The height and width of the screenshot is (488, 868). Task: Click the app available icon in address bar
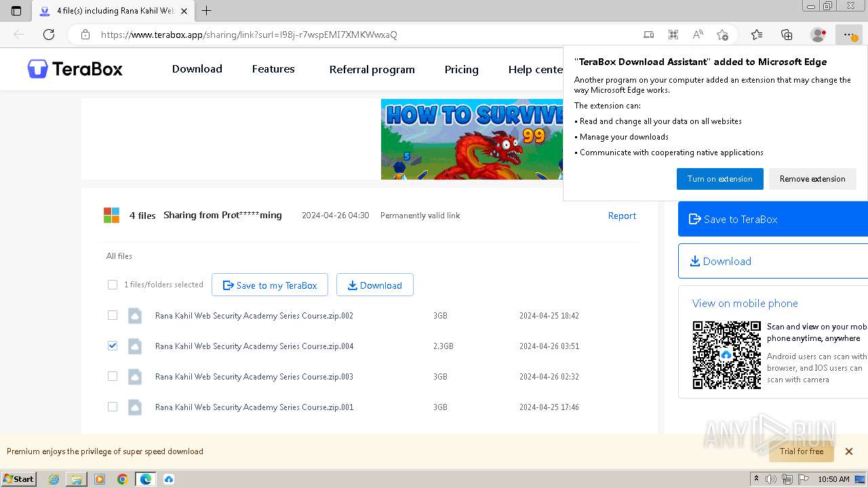[x=649, y=35]
